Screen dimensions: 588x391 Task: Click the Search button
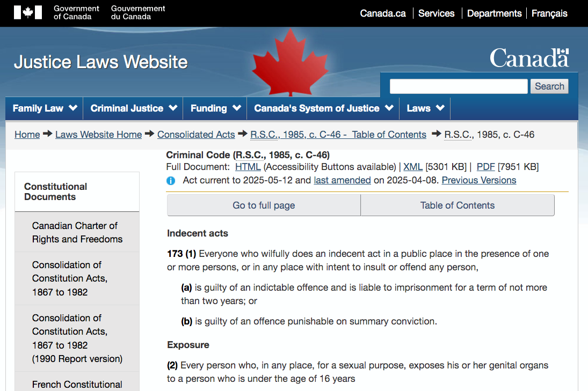click(549, 86)
